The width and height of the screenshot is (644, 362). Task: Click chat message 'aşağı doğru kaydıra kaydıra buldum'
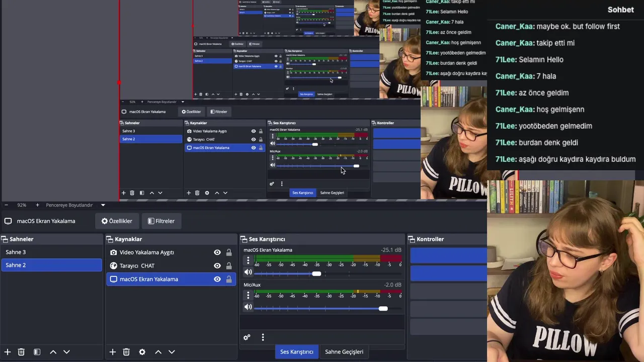pos(577,159)
